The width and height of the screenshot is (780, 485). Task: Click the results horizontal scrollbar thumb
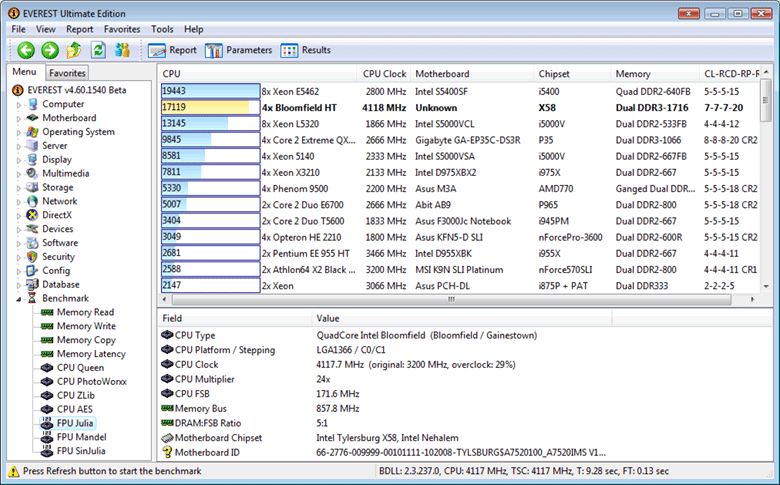451,299
